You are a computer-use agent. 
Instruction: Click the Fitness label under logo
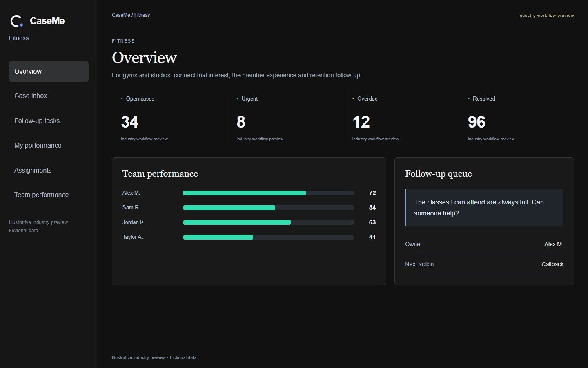pos(19,38)
